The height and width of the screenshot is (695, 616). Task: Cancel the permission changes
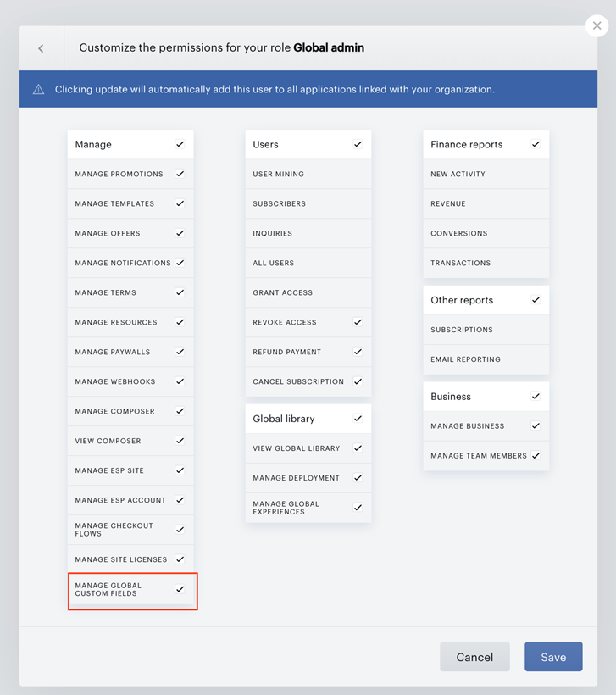click(x=474, y=657)
